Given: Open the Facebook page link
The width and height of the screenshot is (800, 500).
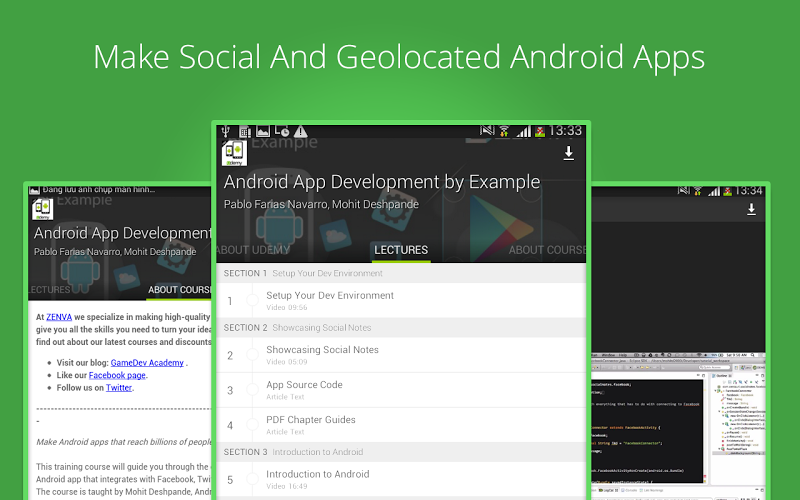Looking at the screenshot, I should pos(117,375).
